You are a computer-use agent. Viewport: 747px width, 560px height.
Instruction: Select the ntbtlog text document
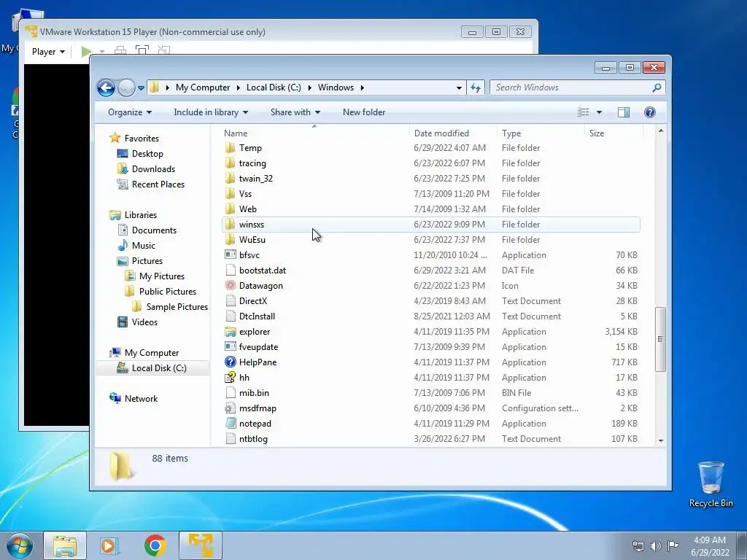[x=253, y=439]
